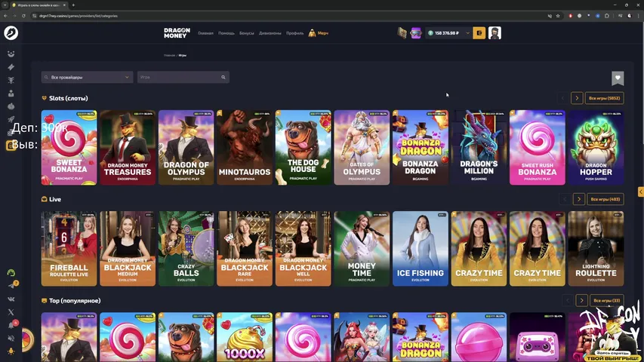Open a new browser tab with plus
Viewport: 644px width, 362px height.
(x=73, y=5)
